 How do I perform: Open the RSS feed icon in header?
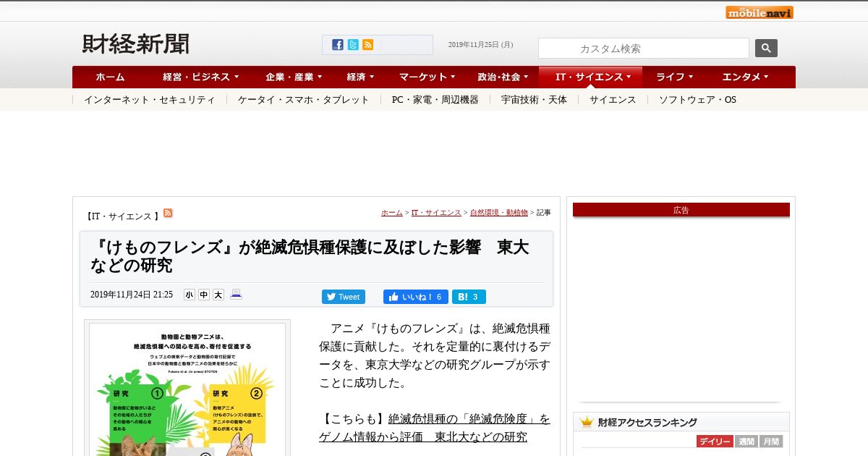[x=368, y=45]
